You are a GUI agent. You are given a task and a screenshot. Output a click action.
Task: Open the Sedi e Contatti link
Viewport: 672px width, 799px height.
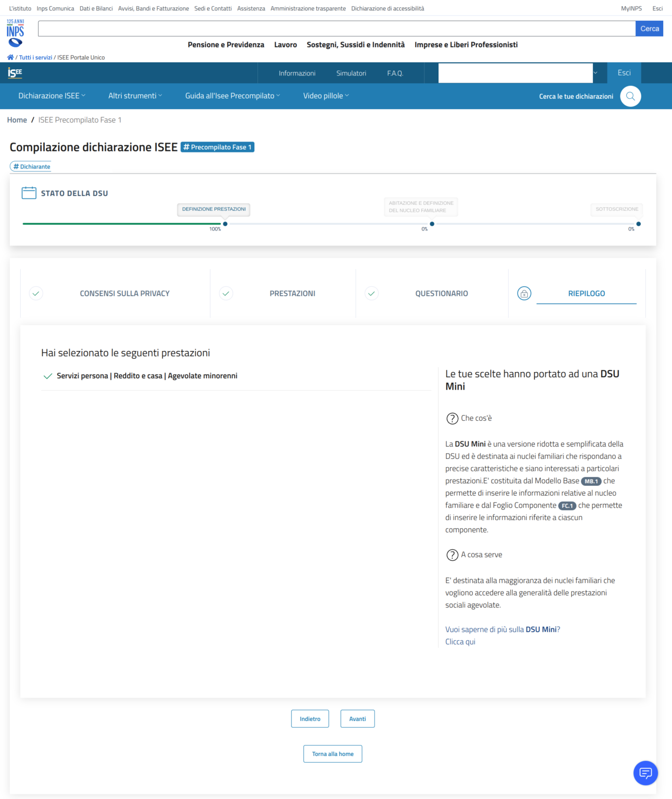[213, 8]
